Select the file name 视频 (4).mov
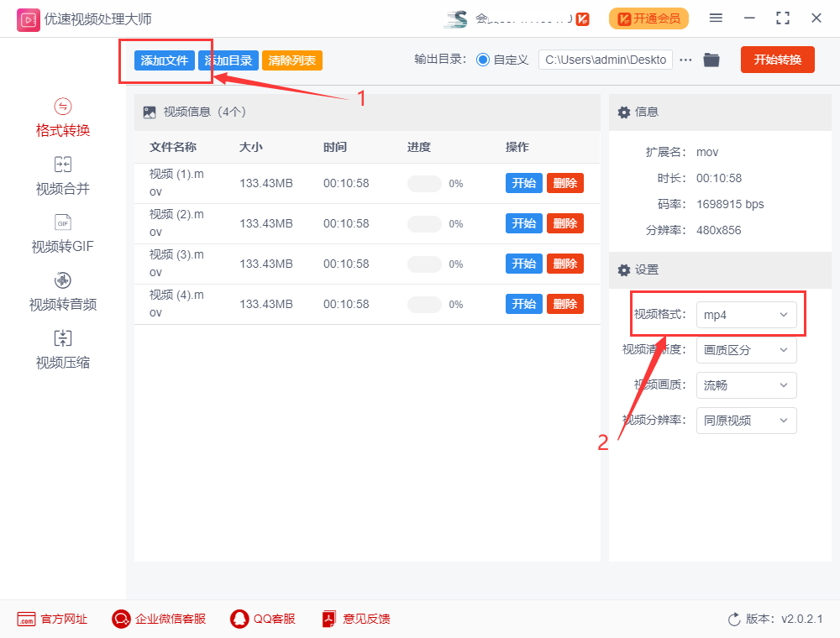Image resolution: width=840 pixels, height=638 pixels. coord(176,304)
